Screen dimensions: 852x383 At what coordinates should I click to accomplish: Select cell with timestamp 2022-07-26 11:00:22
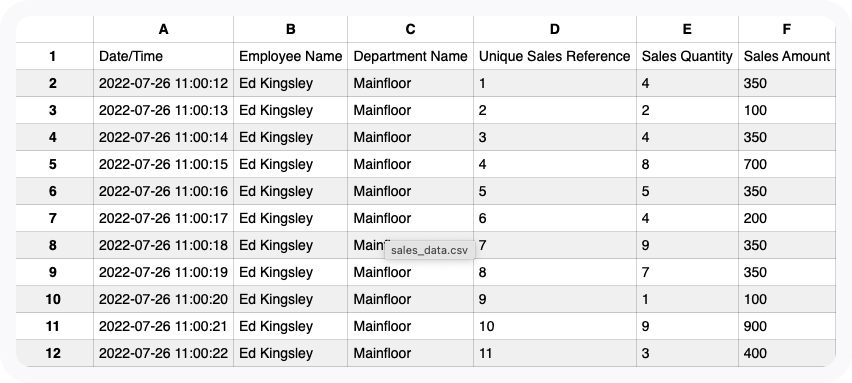click(164, 353)
